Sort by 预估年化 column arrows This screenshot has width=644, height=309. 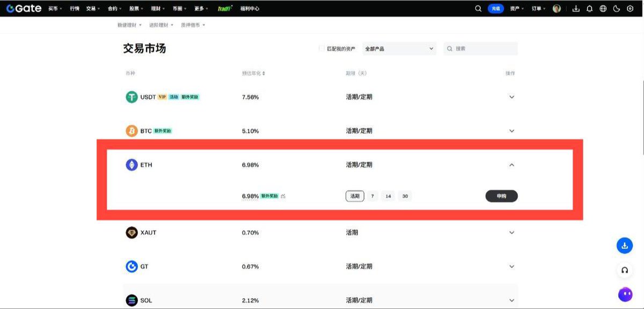[x=264, y=73]
